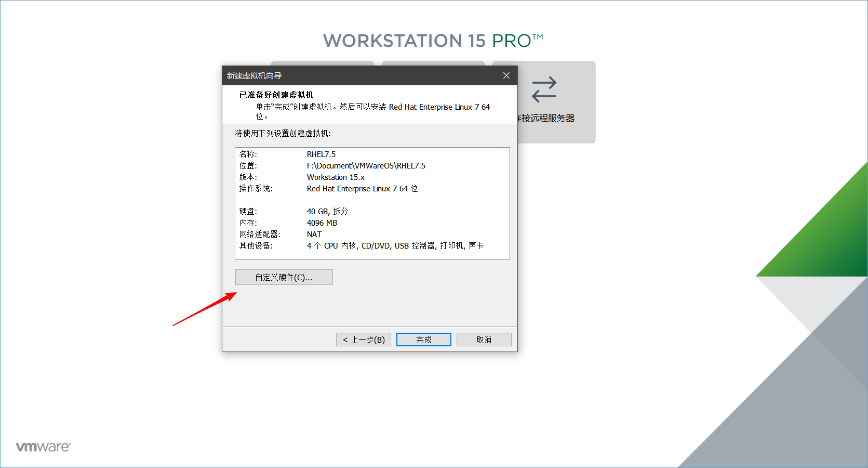Select the version value Workstation 15.x
Screen dimensions: 868x468
[x=336, y=177]
